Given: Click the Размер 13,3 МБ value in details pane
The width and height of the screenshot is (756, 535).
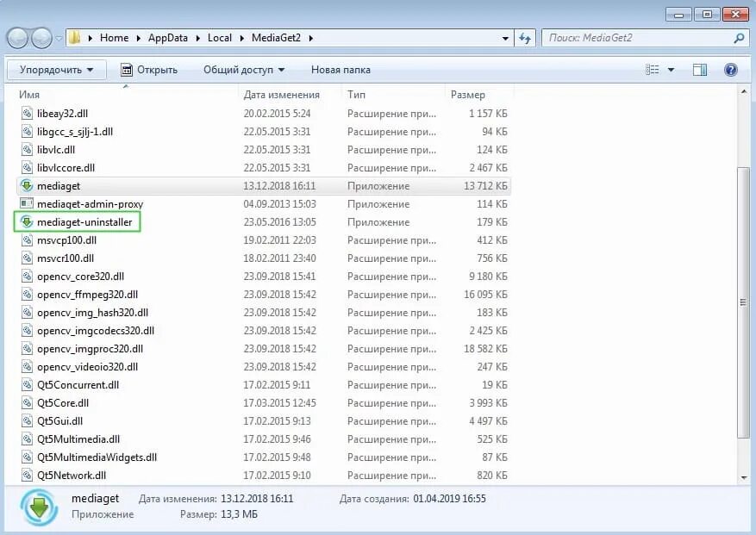Looking at the screenshot, I should coord(239,514).
